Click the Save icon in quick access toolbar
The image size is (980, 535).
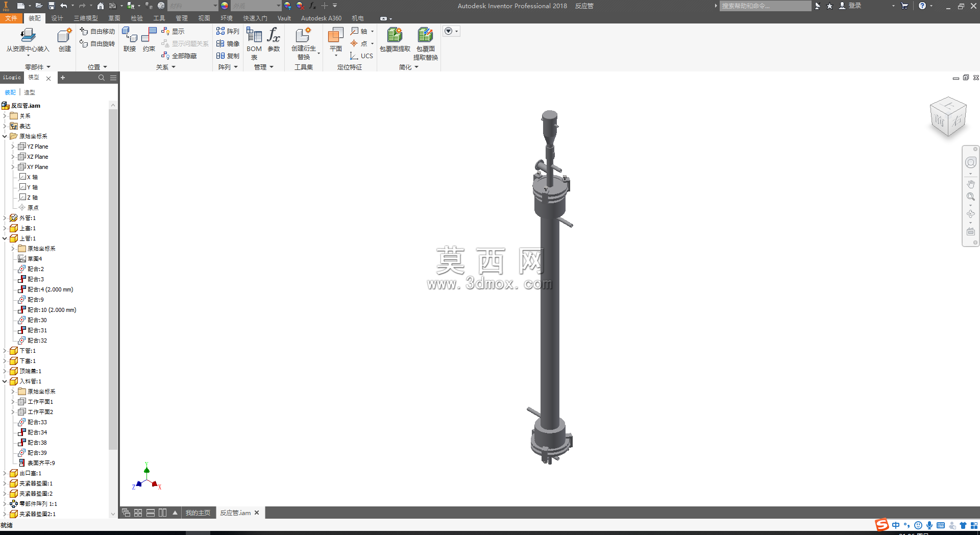click(x=51, y=6)
